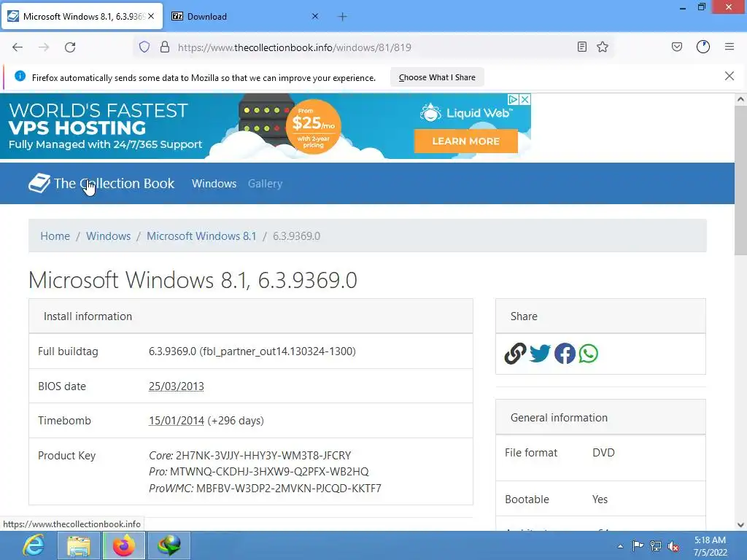The height and width of the screenshot is (560, 747).
Task: Click The Collection Book title link
Action: [114, 183]
